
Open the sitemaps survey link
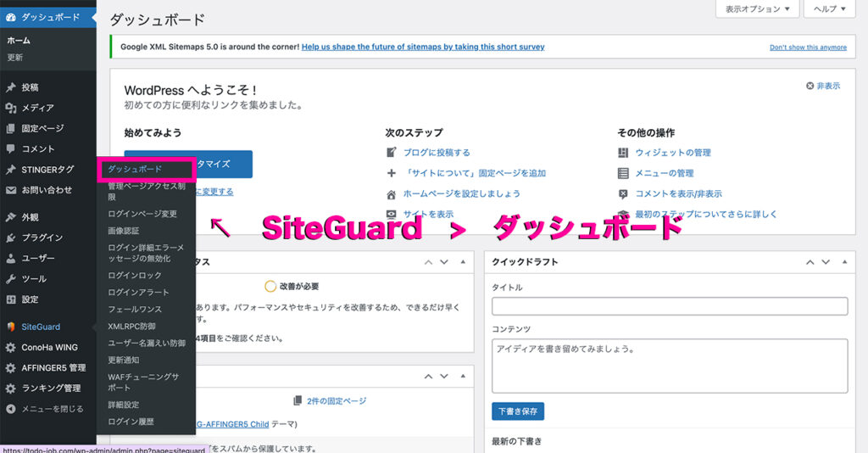coord(423,47)
